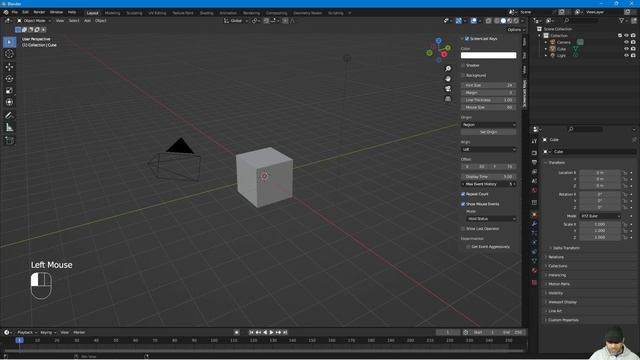Select the Measure tool

(x=9, y=128)
